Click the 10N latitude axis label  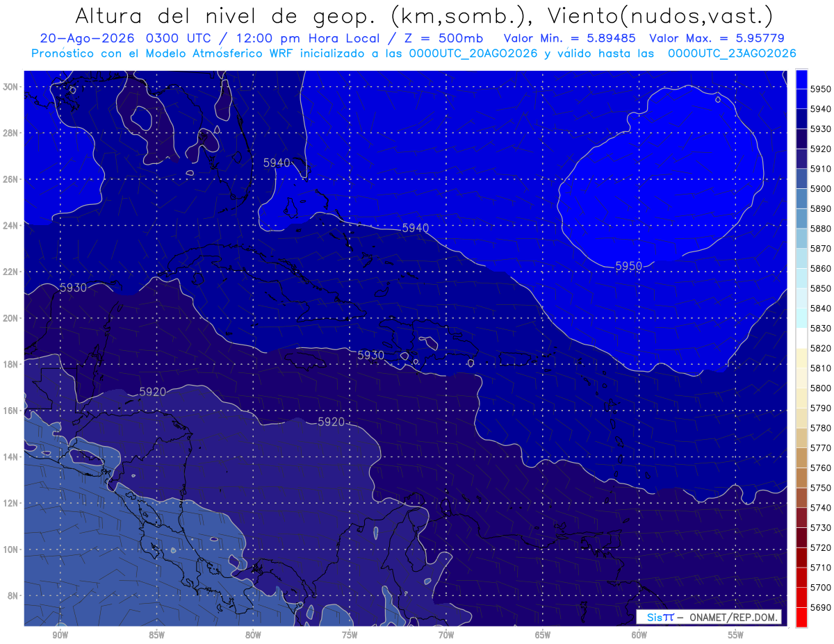tap(12, 549)
